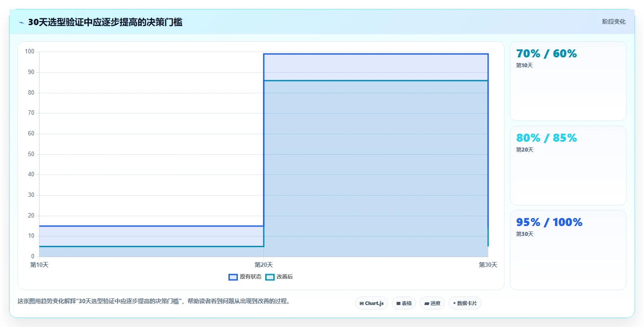Select the 数据卡片 tag chip

pyautogui.click(x=465, y=303)
